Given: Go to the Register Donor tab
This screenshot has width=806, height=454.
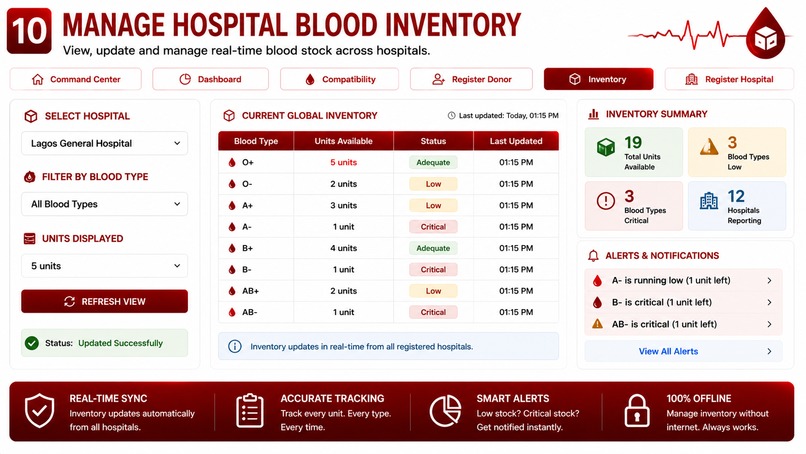Looking at the screenshot, I should coord(471,79).
